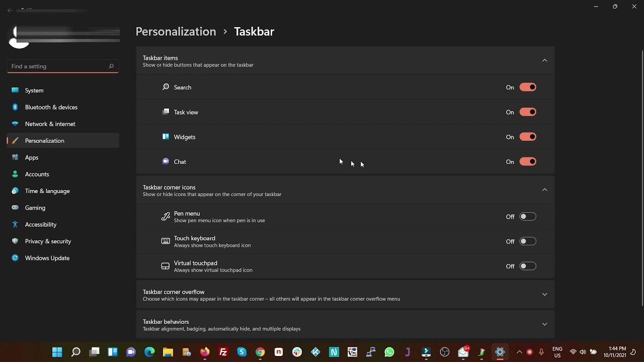644x362 pixels.
Task: Collapse the Taskbar items section
Action: pyautogui.click(x=544, y=60)
